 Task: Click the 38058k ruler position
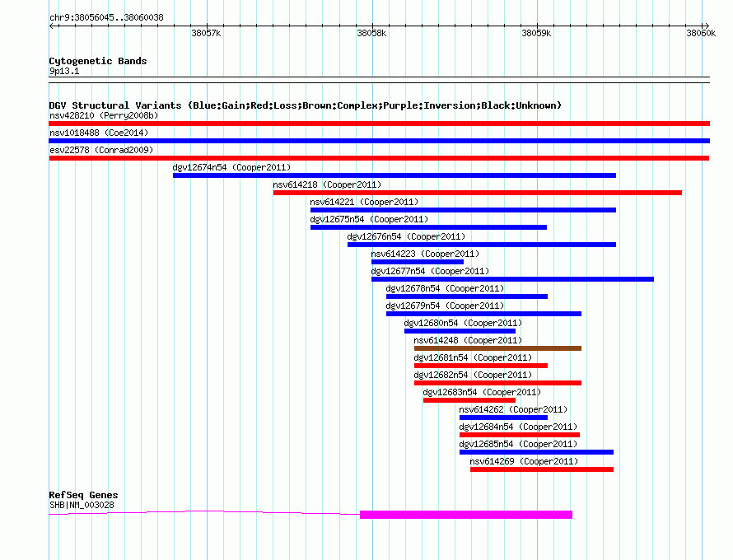(x=371, y=33)
